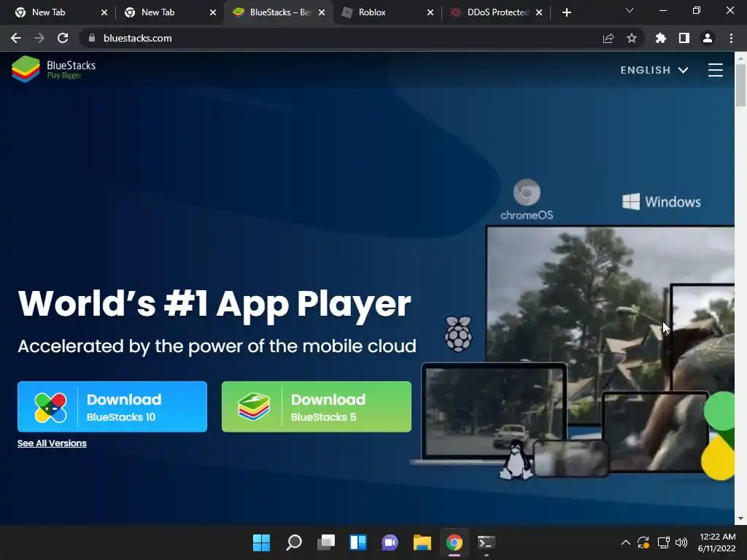Download BlueStacks 10
747x560 pixels.
point(112,407)
